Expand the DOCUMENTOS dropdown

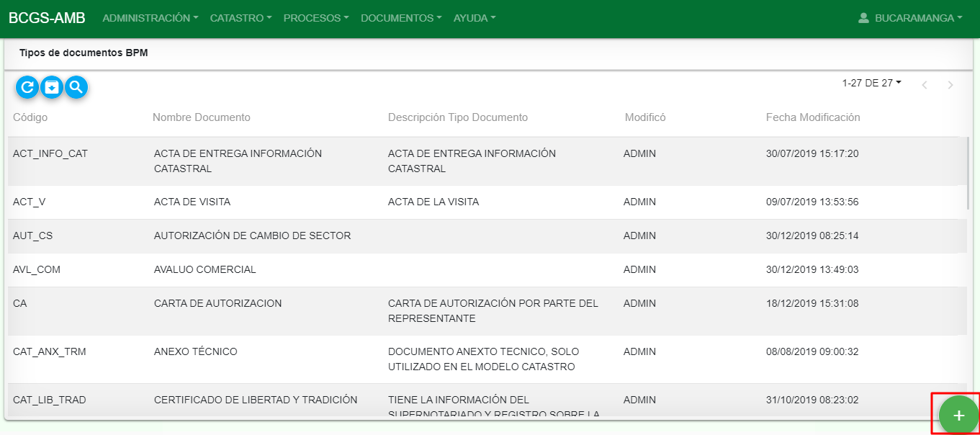coord(401,18)
